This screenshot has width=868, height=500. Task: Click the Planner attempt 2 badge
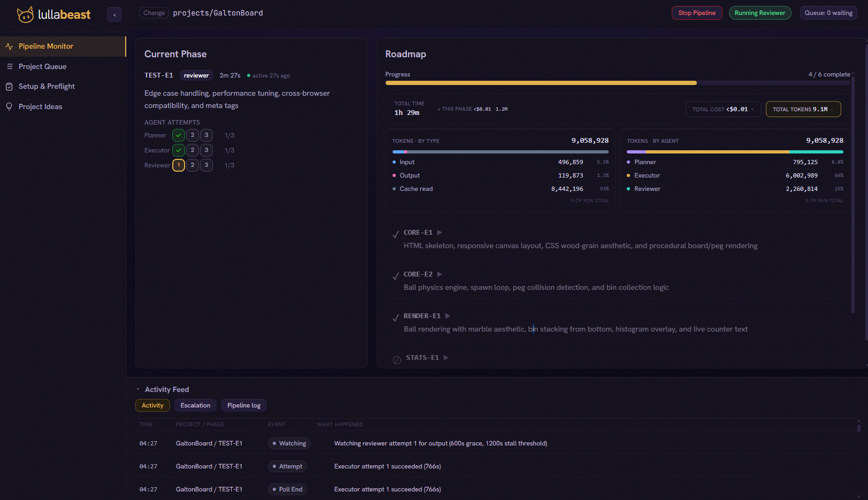click(x=193, y=135)
